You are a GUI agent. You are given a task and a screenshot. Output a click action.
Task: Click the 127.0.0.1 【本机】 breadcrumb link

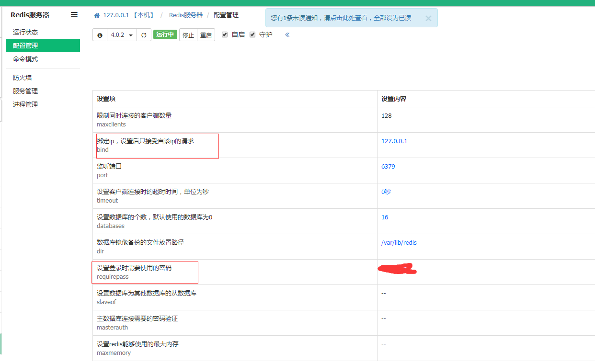[128, 15]
